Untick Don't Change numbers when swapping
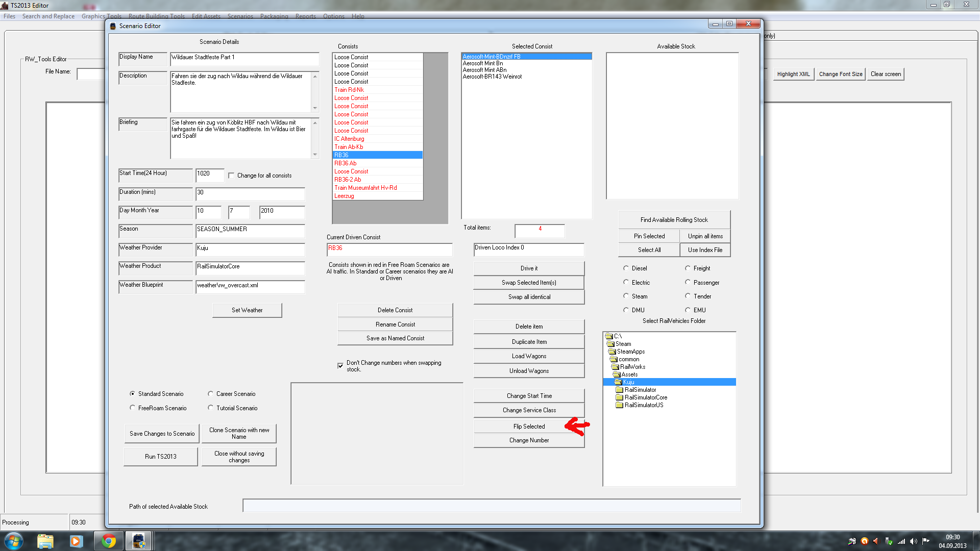Image resolution: width=980 pixels, height=551 pixels. (340, 366)
